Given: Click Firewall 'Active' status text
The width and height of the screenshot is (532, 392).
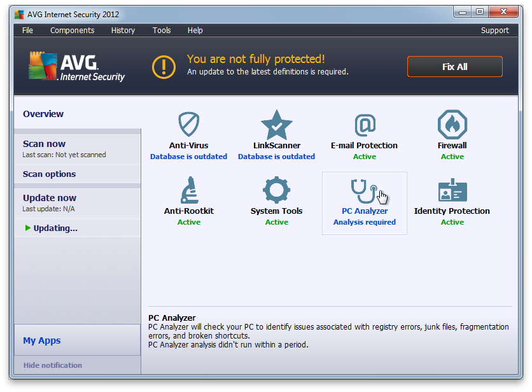Looking at the screenshot, I should [x=452, y=157].
